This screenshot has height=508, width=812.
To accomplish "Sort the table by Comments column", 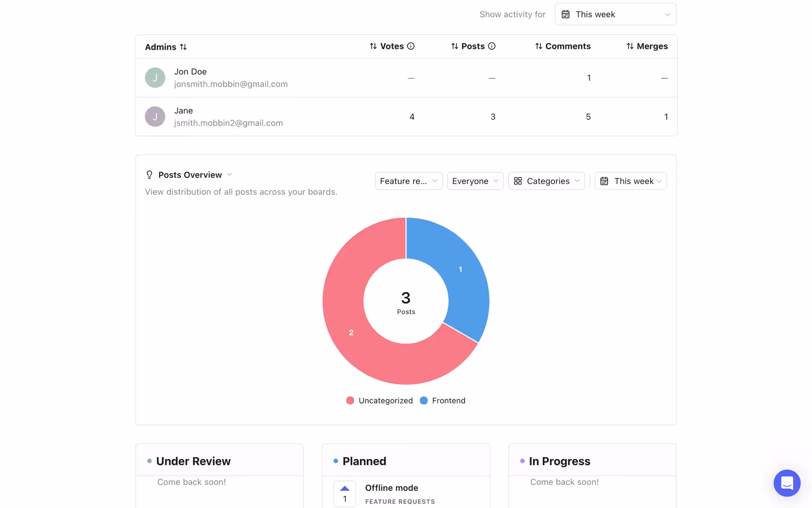I will click(x=562, y=46).
